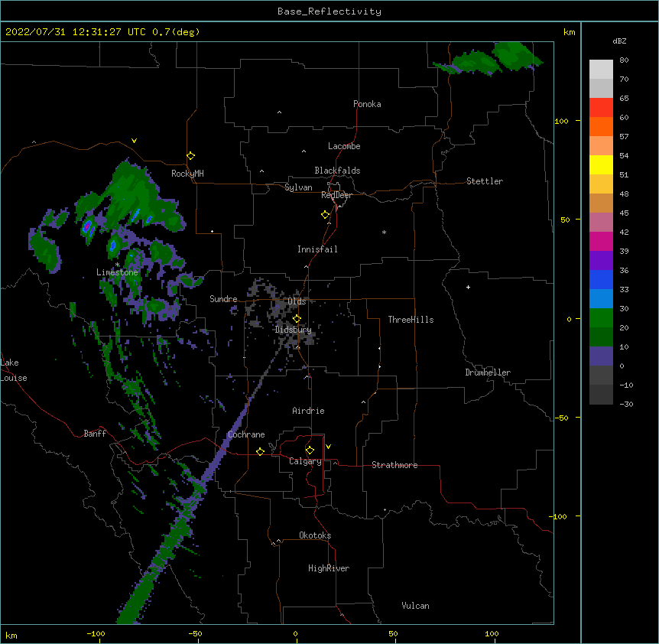Click the yellow diamond marker beside RockyMH

click(x=190, y=156)
